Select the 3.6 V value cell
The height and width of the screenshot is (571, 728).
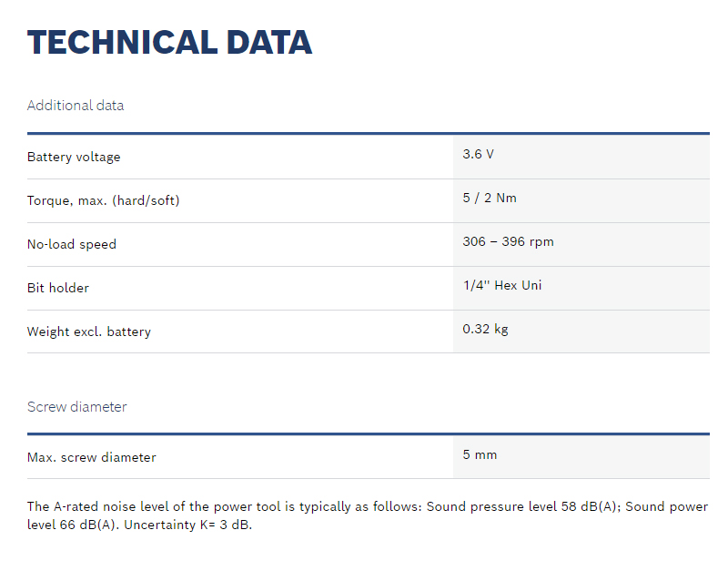point(581,157)
